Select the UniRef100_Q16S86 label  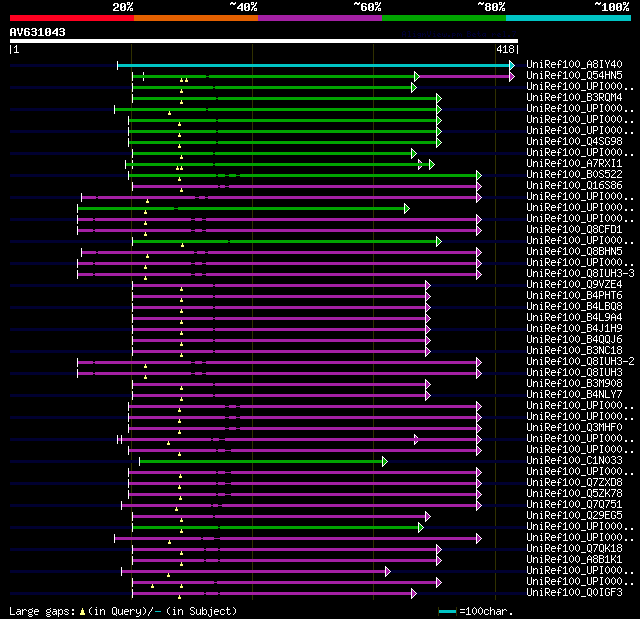574,186
